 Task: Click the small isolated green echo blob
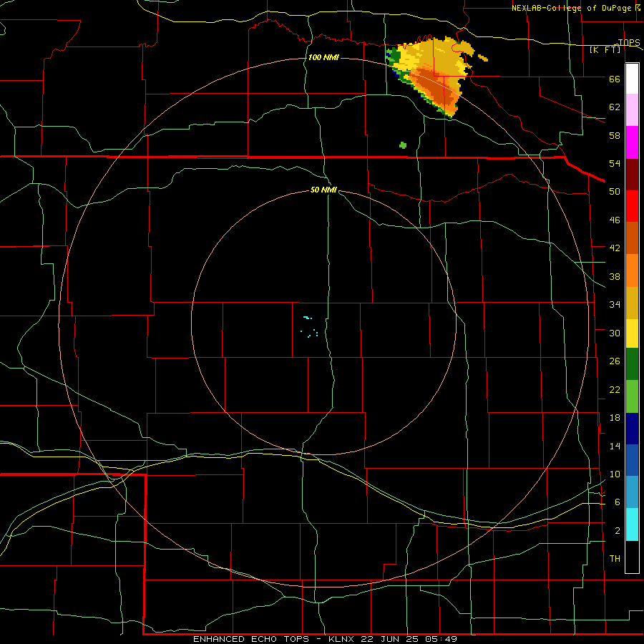[x=403, y=145]
